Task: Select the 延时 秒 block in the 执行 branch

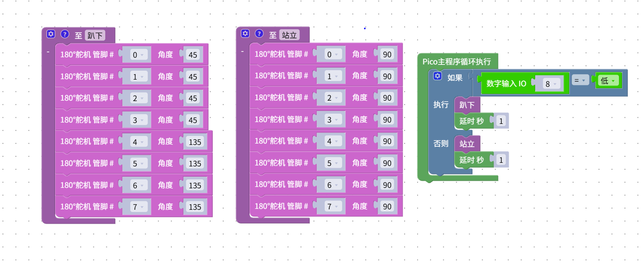Action: 472,121
